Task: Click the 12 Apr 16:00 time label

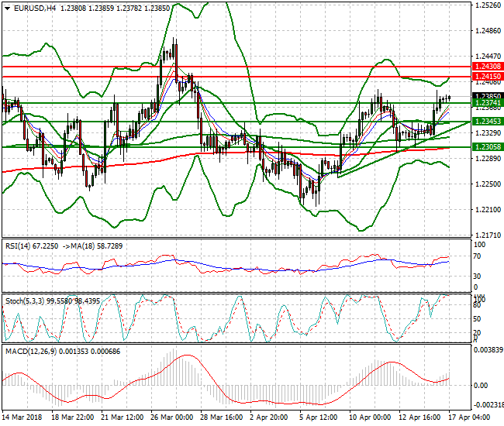Action: [x=419, y=417]
